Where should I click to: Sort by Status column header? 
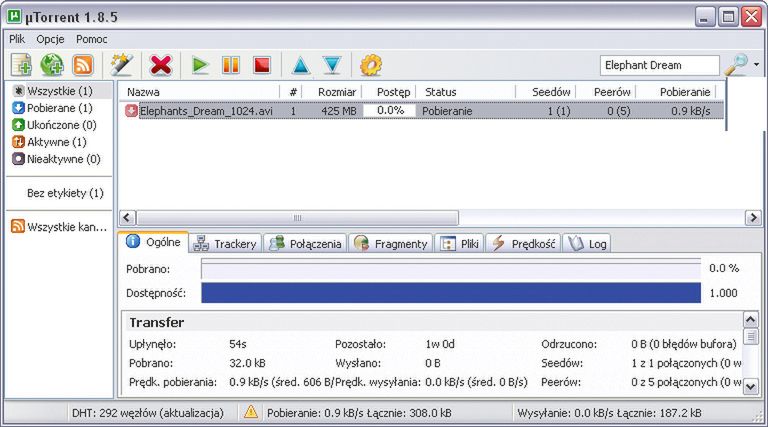(x=466, y=92)
